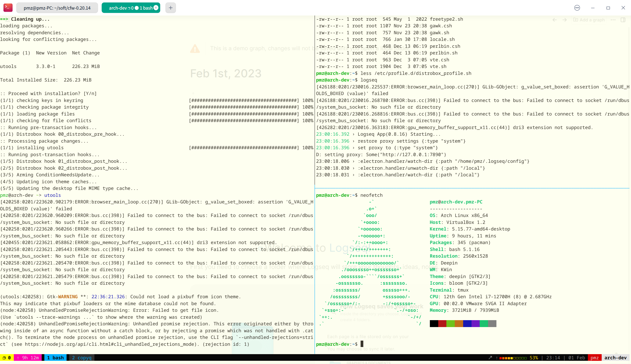The image size is (631, 364).
Task: Navigate forward using Logseq's right arrow
Action: coord(565,20)
